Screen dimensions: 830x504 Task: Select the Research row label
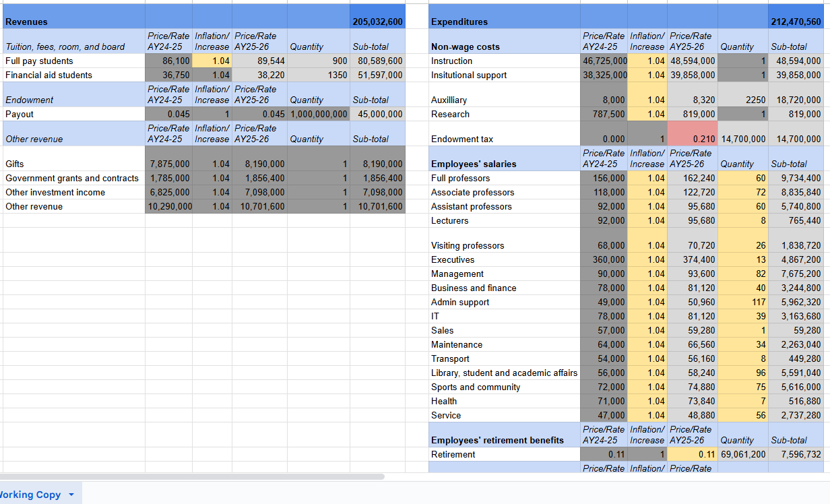pyautogui.click(x=504, y=114)
